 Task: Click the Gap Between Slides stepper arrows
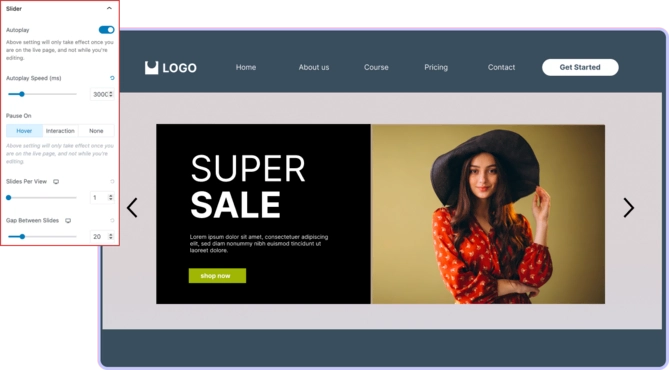pos(111,236)
